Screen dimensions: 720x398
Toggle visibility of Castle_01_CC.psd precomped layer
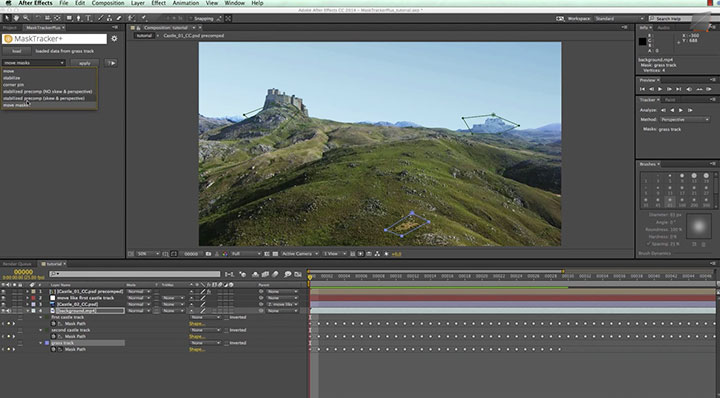coord(4,291)
